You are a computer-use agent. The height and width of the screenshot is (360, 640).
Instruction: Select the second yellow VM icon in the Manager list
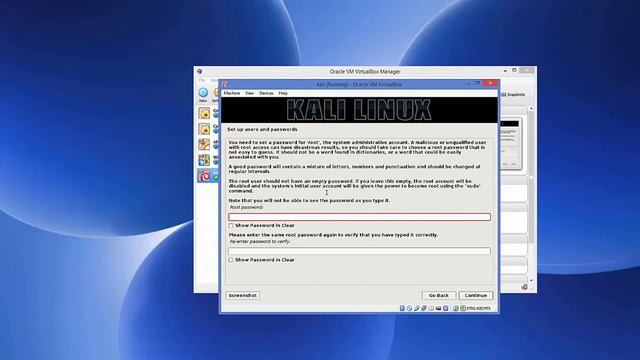pos(204,129)
